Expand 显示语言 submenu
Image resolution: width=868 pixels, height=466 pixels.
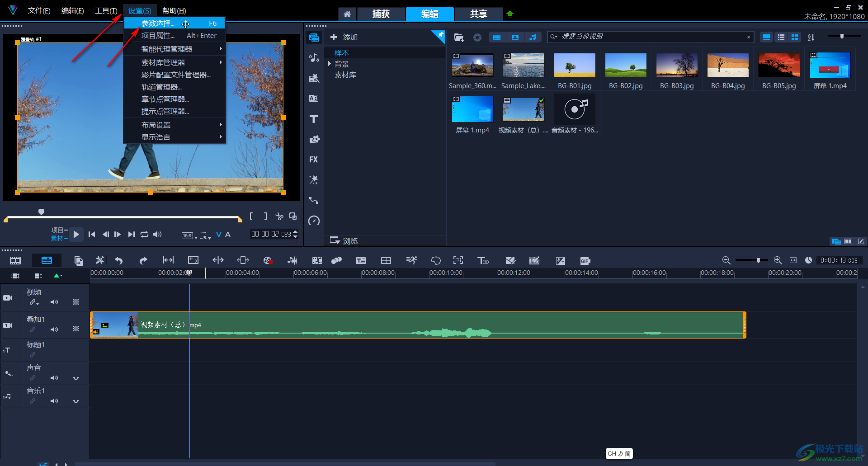tap(221, 137)
